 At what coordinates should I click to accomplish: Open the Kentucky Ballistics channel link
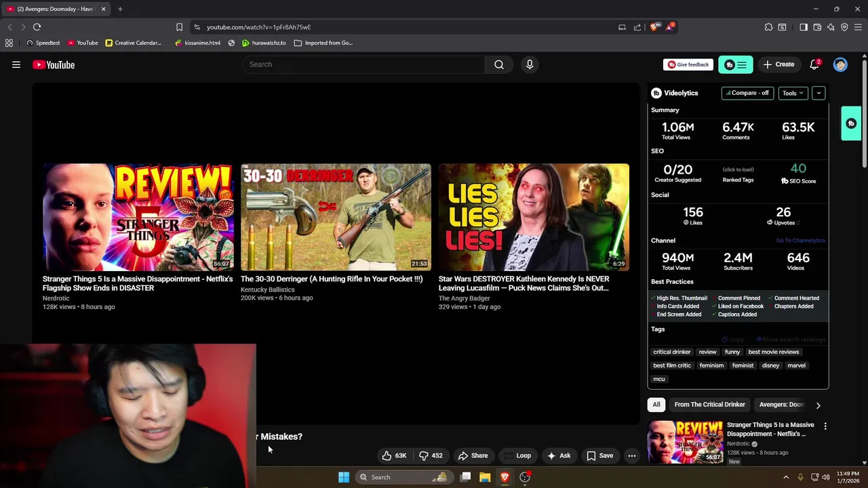pos(268,289)
